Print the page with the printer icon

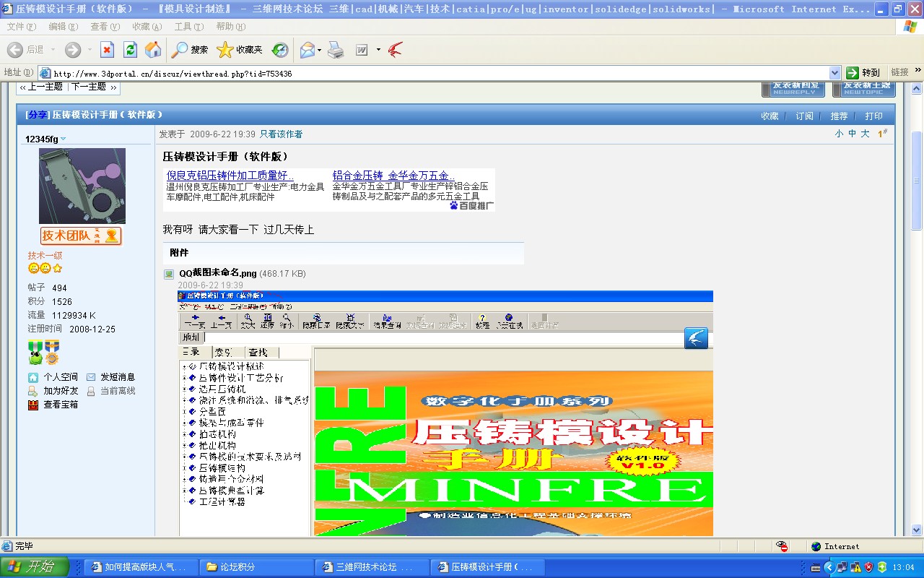(336, 50)
